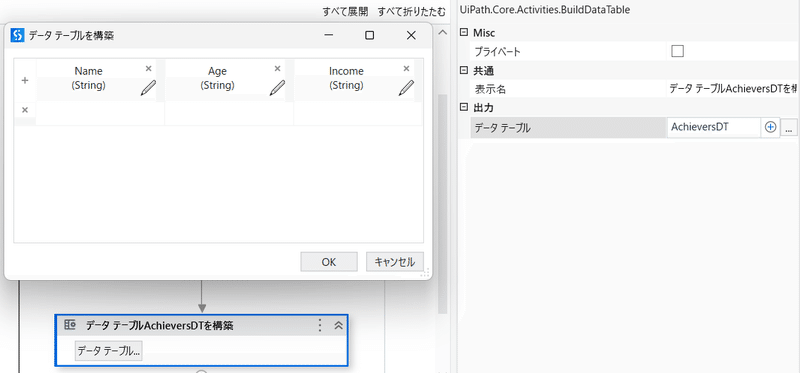
Task: Click the plus button beside AchieversDT
Action: pos(770,127)
